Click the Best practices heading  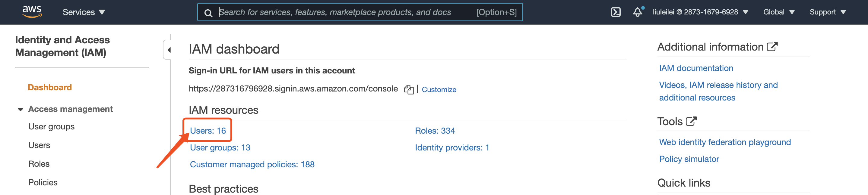[x=223, y=189]
